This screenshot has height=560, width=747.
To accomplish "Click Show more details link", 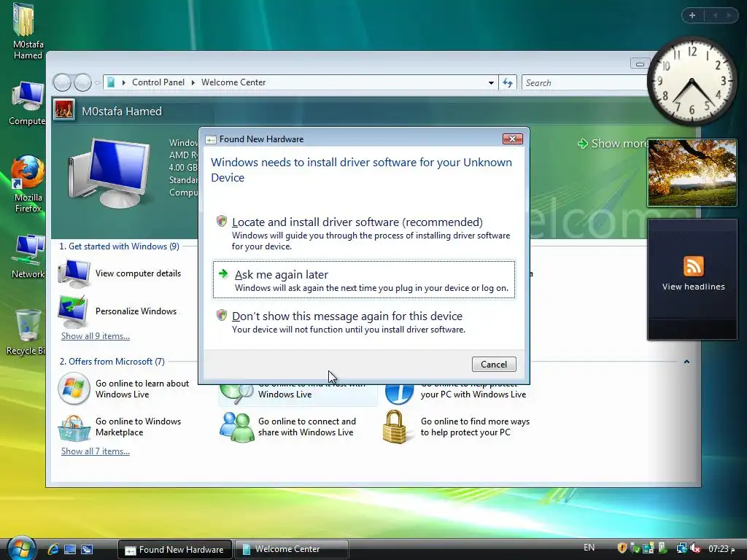I will (613, 144).
